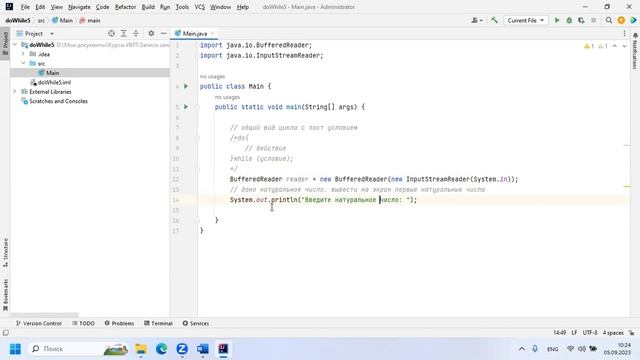Open the Navigate menu
640x360 pixels.
click(79, 7)
